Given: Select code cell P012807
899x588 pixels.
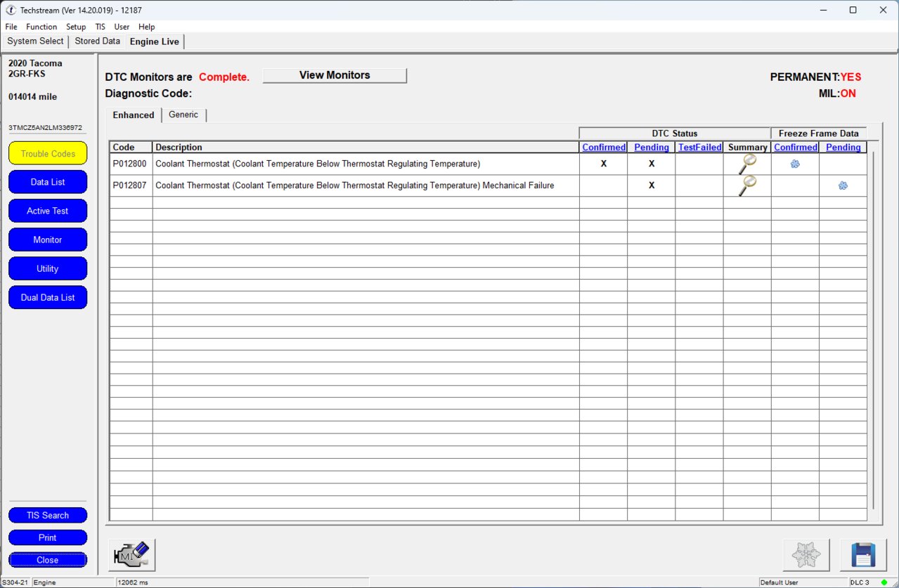Looking at the screenshot, I should [x=131, y=185].
